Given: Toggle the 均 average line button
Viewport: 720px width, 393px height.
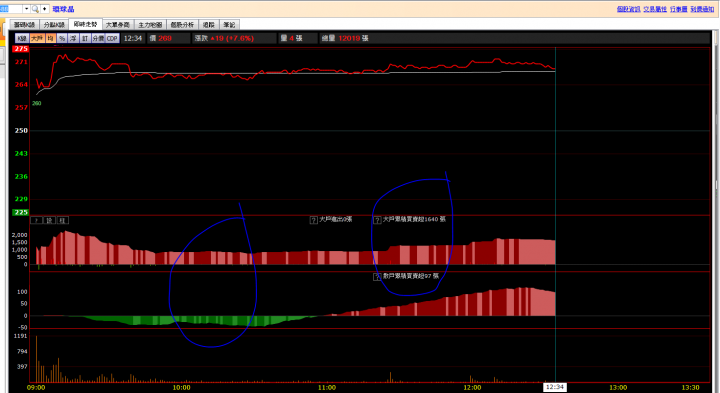Looking at the screenshot, I should pos(50,39).
